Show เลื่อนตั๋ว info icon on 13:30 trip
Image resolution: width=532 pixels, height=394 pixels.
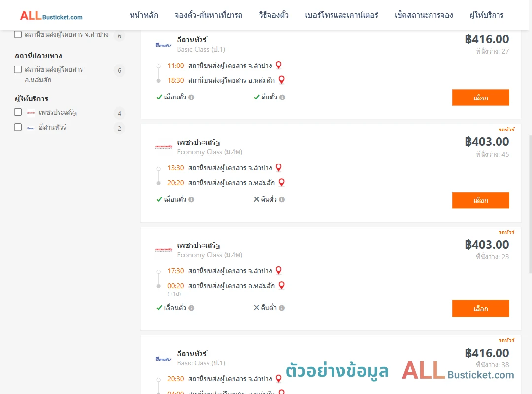click(191, 200)
